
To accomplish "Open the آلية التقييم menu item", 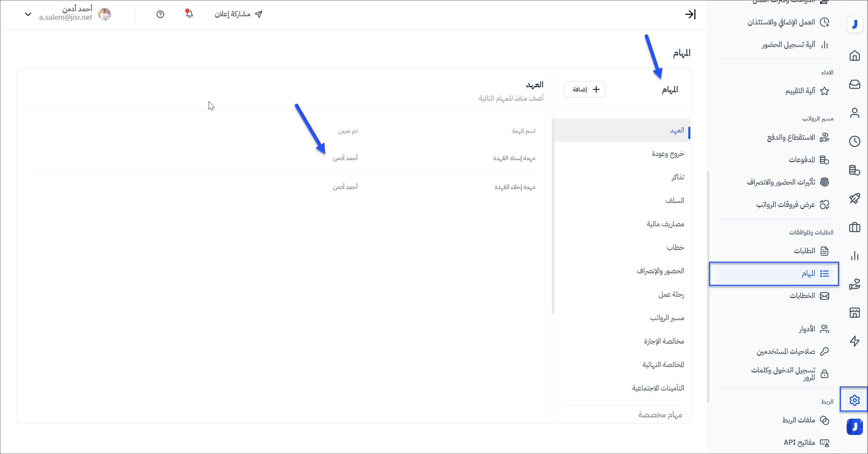I will click(800, 91).
